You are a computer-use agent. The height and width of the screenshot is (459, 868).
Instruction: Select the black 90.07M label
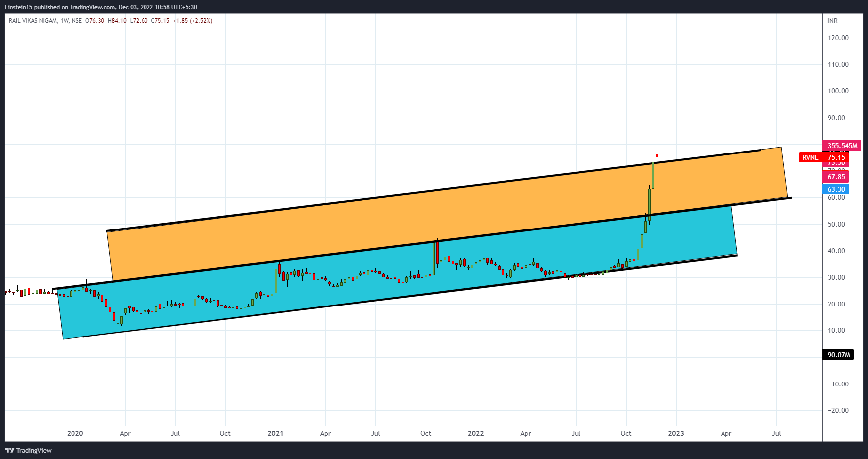839,355
